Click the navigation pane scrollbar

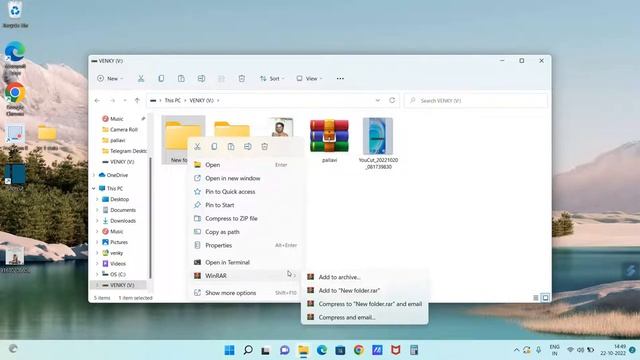point(150,218)
